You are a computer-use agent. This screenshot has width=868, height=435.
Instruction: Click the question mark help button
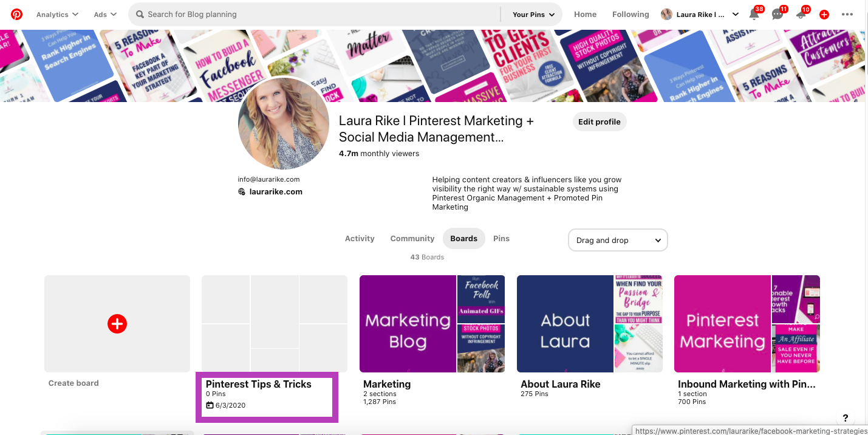[x=846, y=419]
